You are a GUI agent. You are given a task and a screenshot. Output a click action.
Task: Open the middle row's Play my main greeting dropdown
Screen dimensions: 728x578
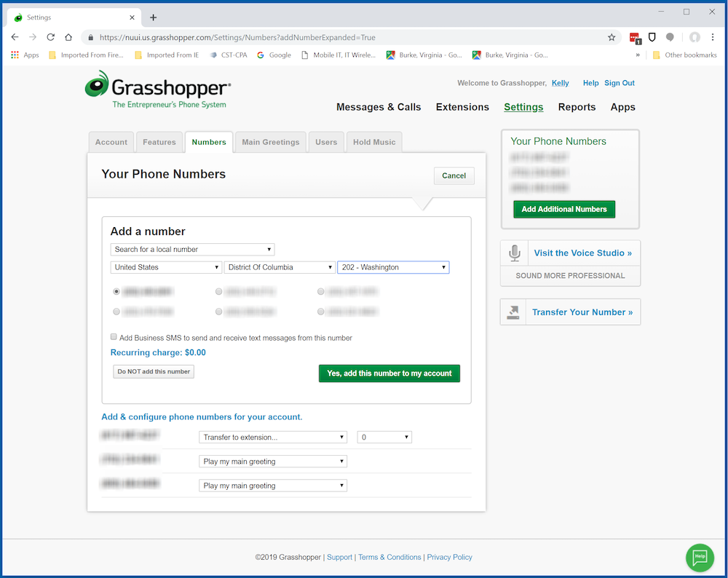pos(273,461)
